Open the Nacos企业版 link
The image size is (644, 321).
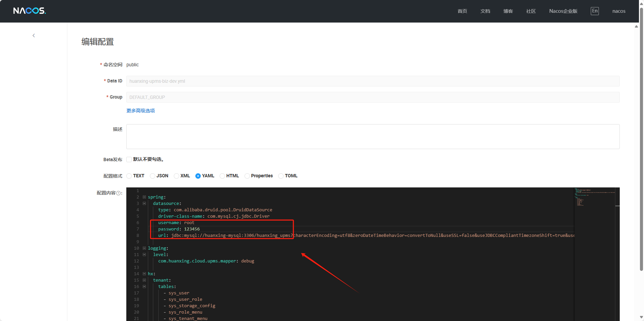click(x=563, y=11)
